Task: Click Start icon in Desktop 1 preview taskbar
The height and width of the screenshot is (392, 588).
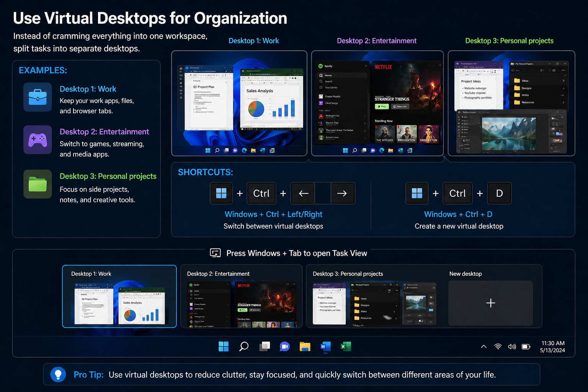Action: tap(208, 150)
